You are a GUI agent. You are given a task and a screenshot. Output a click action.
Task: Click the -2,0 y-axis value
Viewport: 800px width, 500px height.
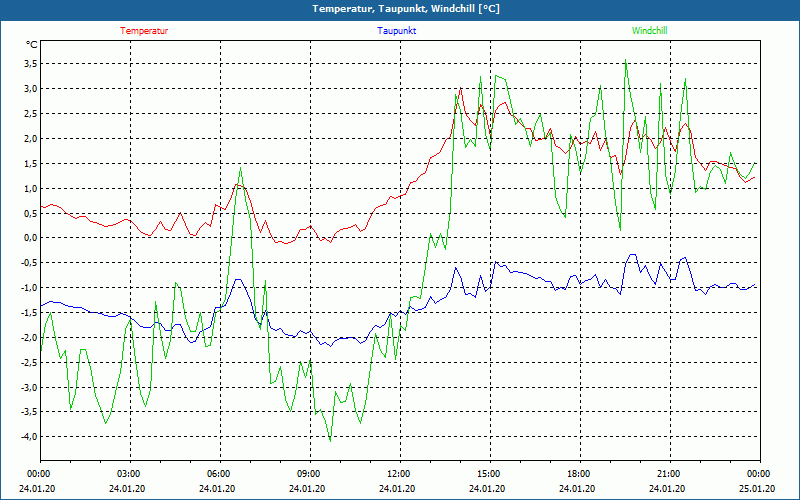[x=29, y=338]
